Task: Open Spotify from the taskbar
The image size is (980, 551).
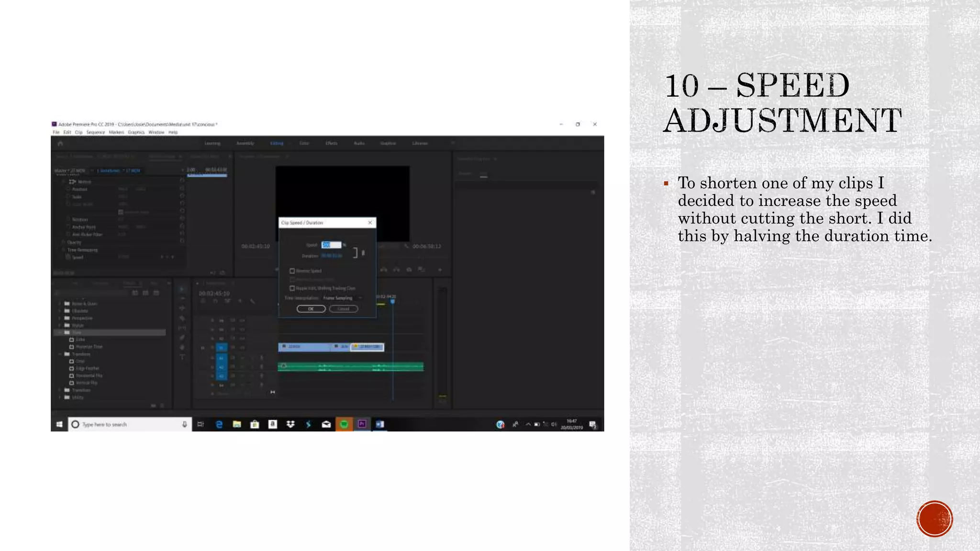Action: [x=344, y=424]
